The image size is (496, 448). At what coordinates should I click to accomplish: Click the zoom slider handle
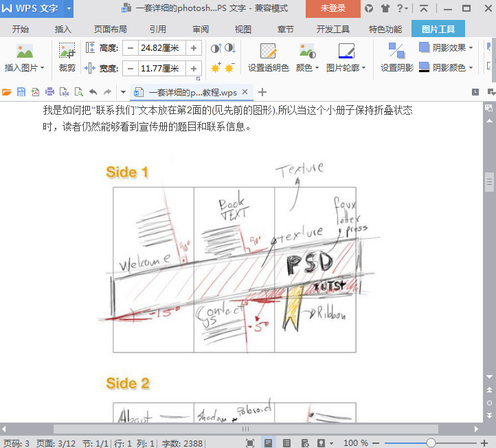[x=431, y=443]
